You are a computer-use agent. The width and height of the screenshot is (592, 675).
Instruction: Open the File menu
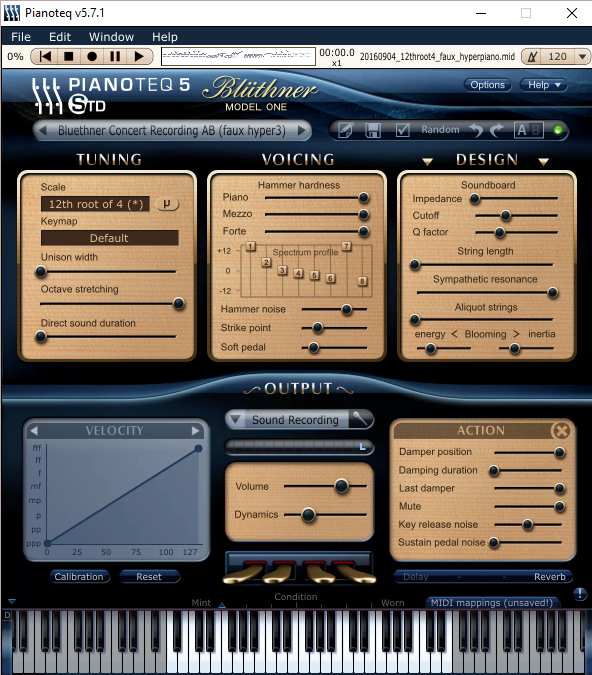[x=21, y=37]
